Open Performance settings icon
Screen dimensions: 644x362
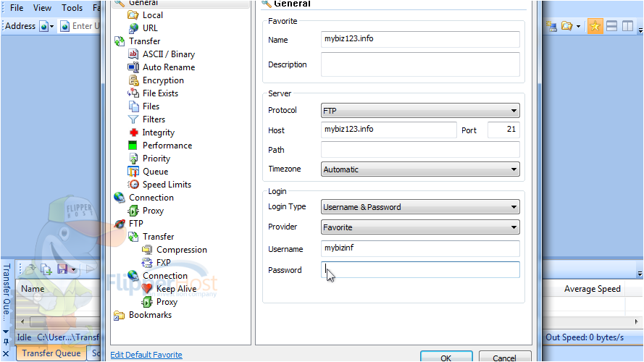pos(133,146)
